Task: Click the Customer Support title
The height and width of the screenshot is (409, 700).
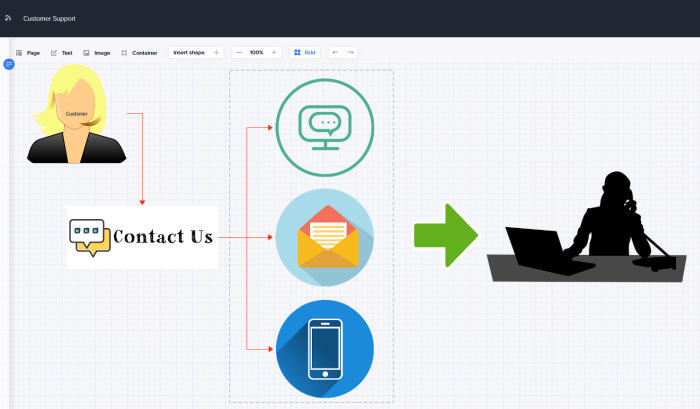Action: [49, 19]
